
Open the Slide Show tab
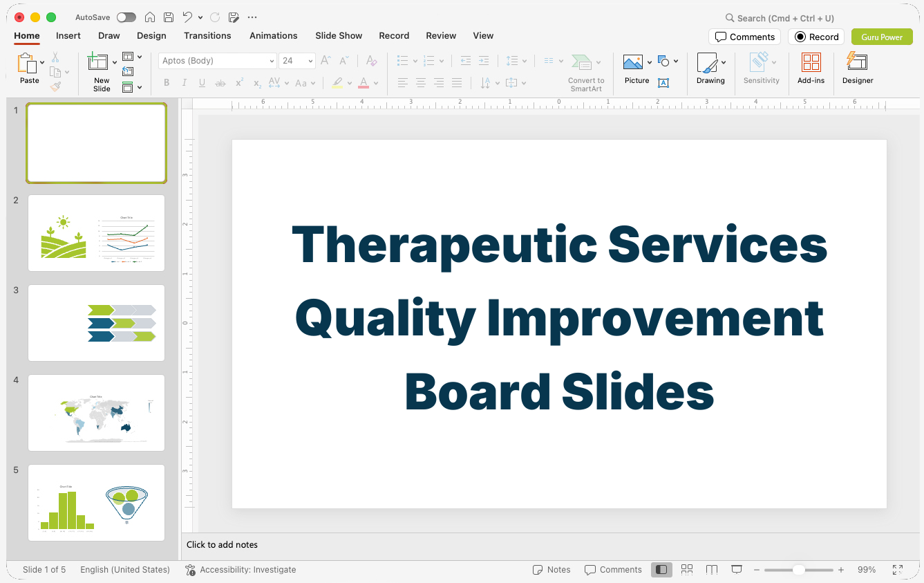(339, 35)
